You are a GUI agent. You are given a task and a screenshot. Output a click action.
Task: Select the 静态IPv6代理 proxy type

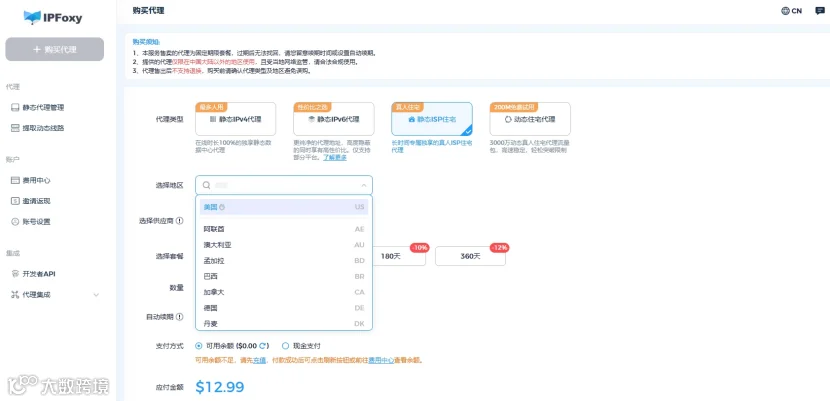point(333,119)
